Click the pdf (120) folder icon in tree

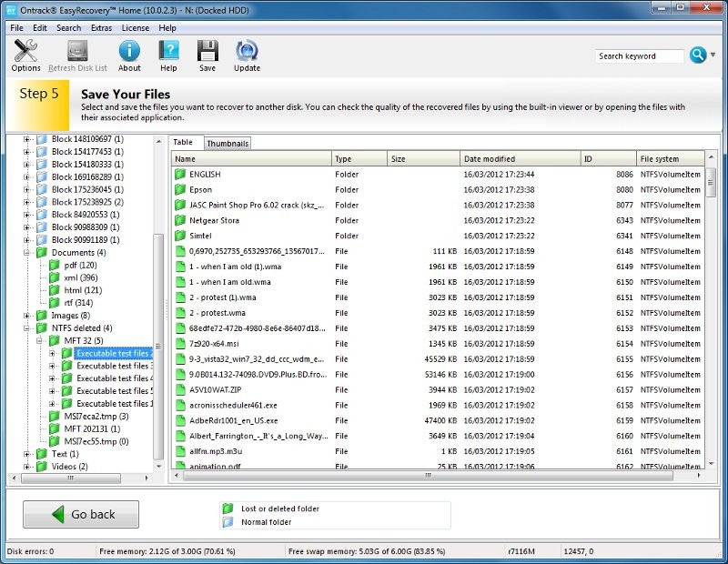click(x=55, y=265)
